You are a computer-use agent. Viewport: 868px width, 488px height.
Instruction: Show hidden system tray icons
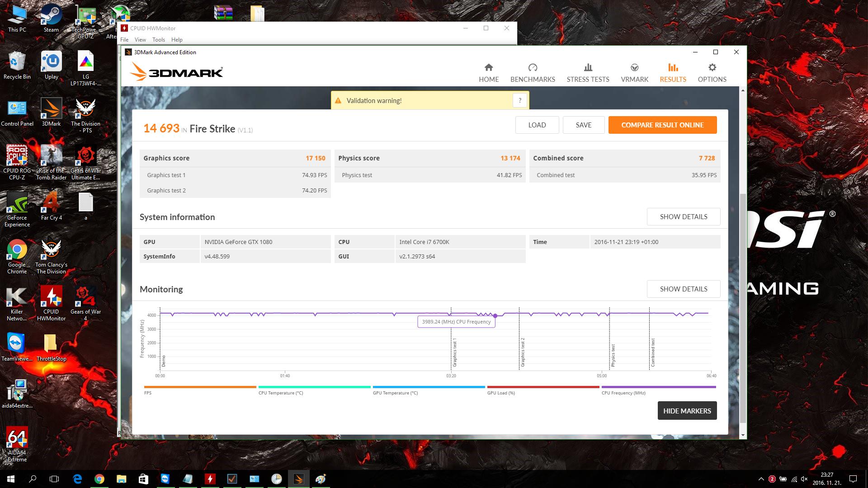[x=761, y=479]
